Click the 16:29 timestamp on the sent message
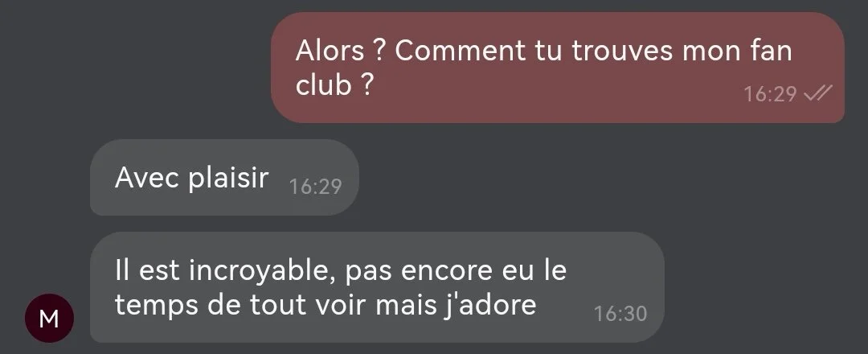The height and width of the screenshot is (354, 868). [x=769, y=94]
